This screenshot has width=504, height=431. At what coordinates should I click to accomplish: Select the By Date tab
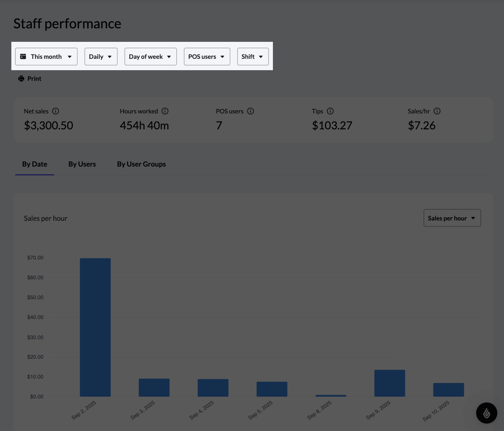click(34, 164)
